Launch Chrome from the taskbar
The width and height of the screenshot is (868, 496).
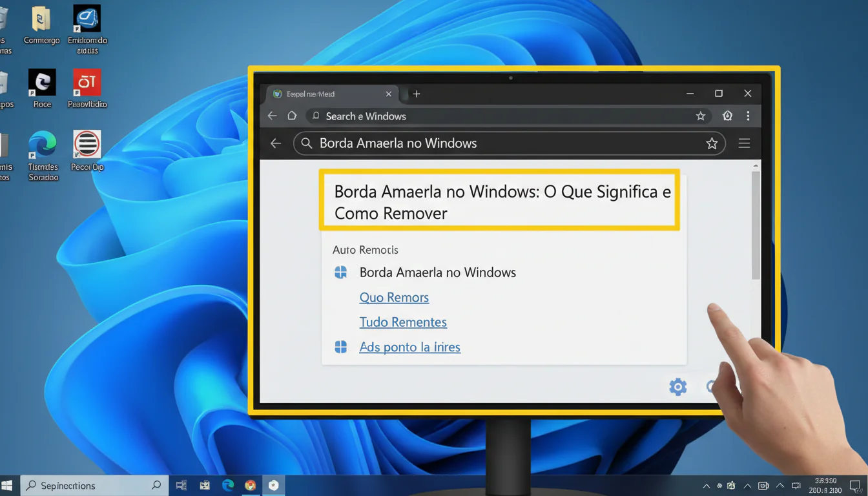pos(251,485)
